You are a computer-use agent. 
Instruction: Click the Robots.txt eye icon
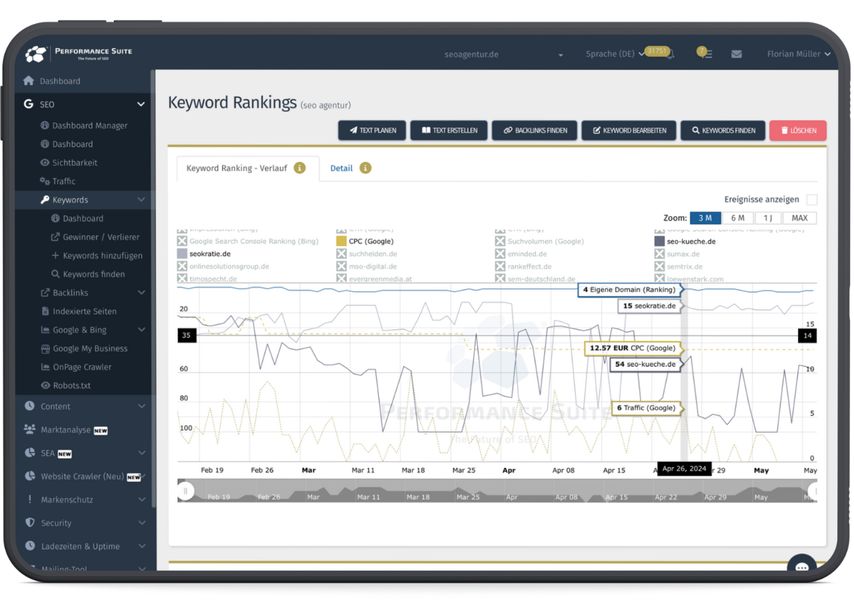pos(45,385)
